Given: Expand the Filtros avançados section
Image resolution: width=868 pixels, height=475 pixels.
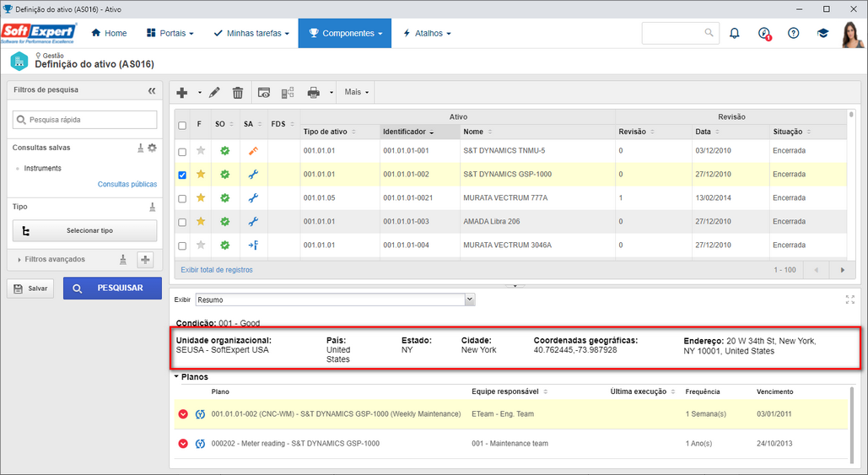Looking at the screenshot, I should click(51, 259).
